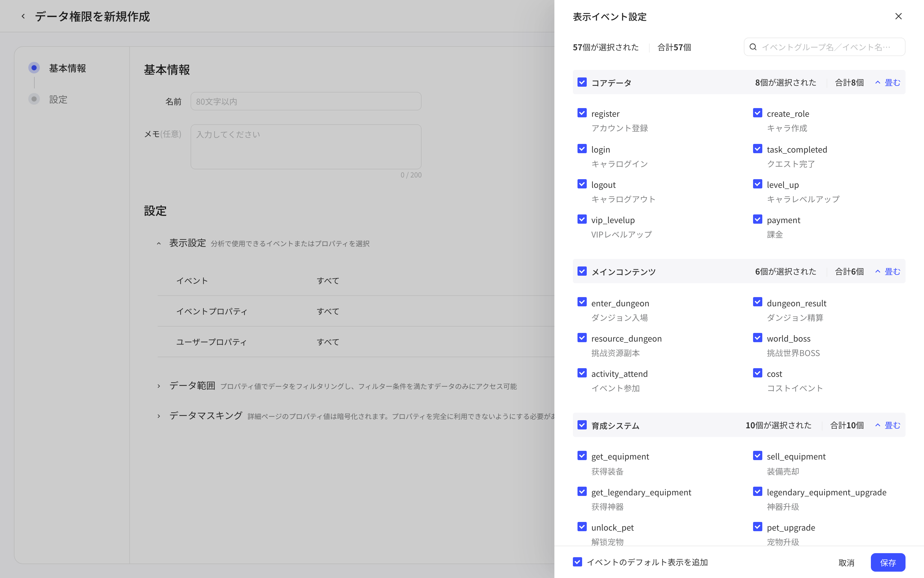Click the search magnifier icon
The image size is (924, 578).
coord(752,47)
